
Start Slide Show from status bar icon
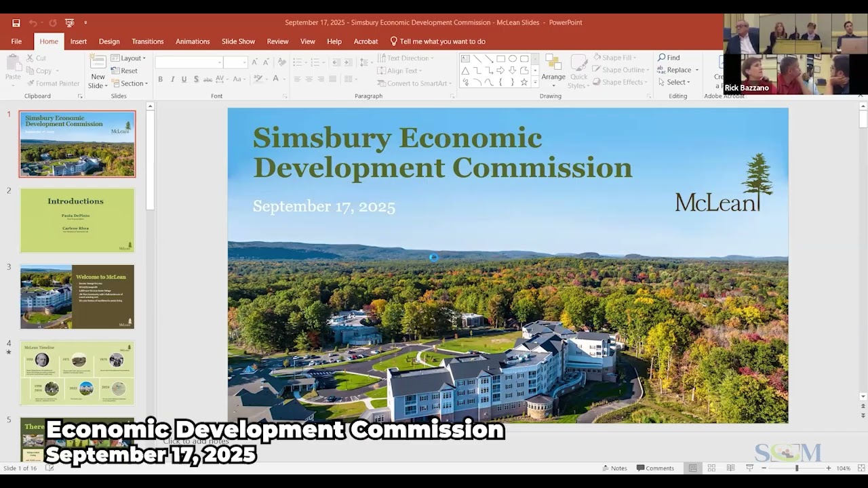[x=749, y=468]
